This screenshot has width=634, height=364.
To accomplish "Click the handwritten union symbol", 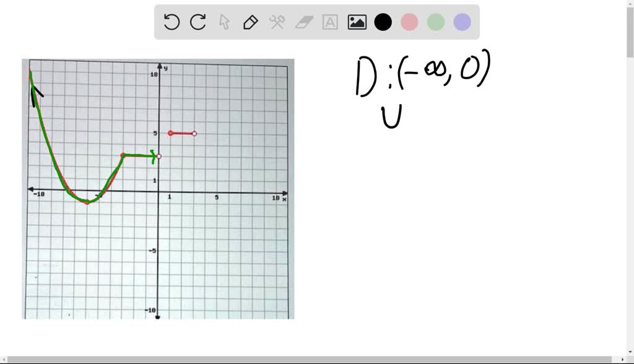I will (x=393, y=115).
